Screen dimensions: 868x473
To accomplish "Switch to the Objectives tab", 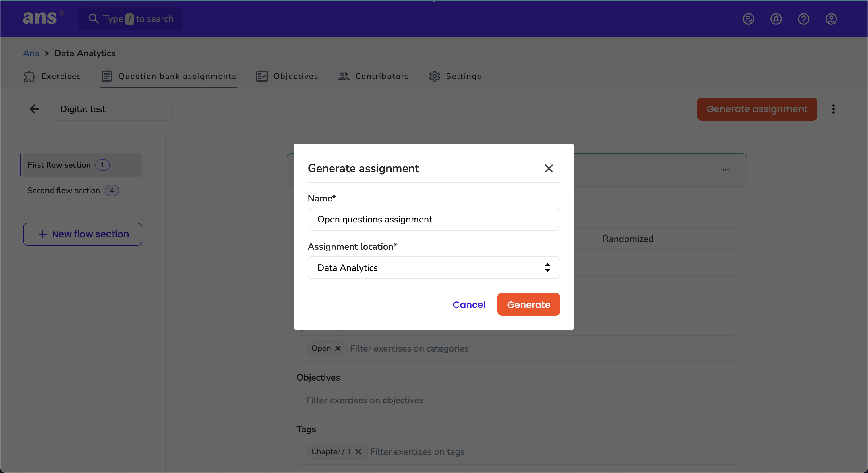I will (287, 76).
